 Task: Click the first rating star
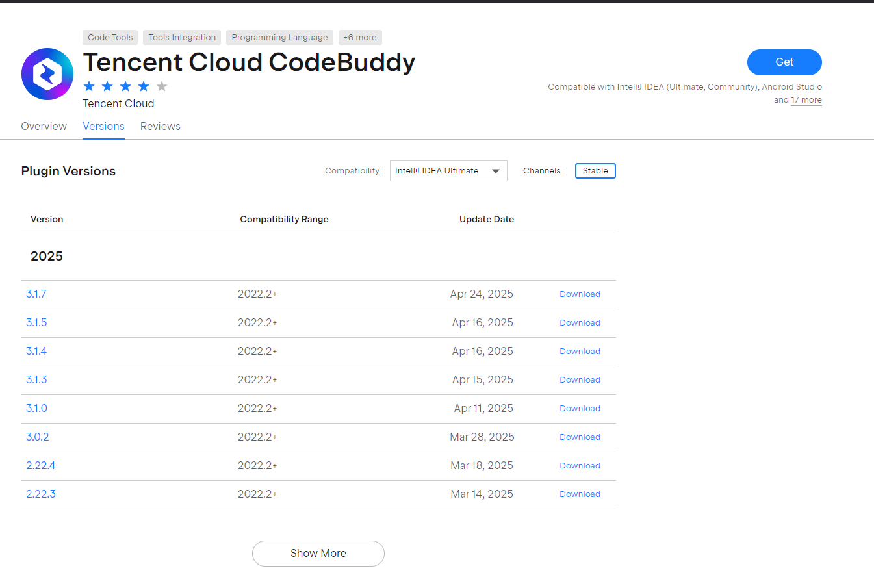click(89, 86)
